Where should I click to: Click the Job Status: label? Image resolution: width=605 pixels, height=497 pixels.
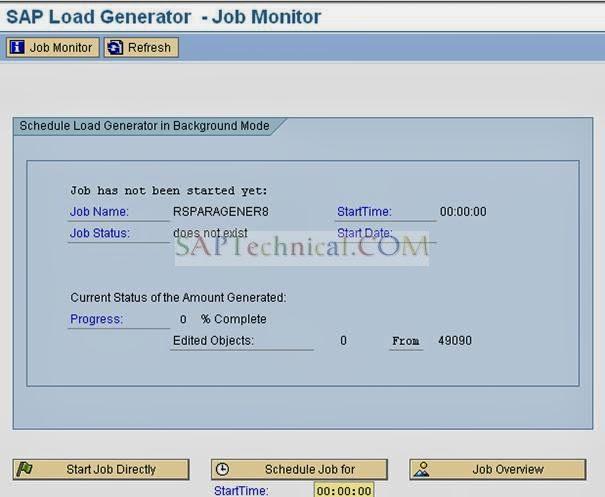[100, 233]
